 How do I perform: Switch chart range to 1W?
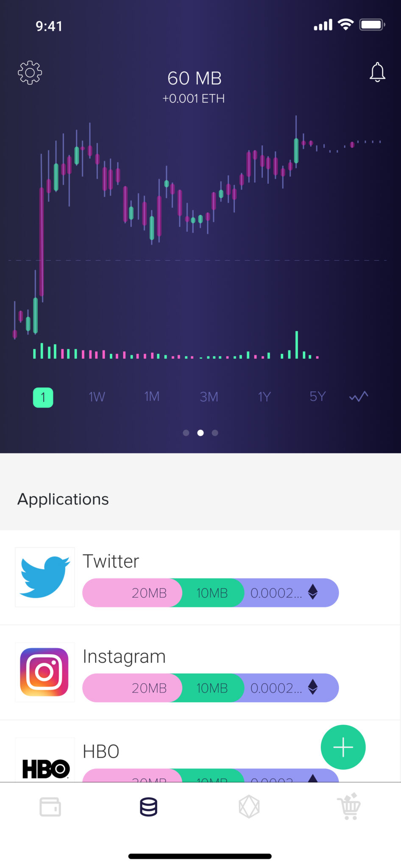tap(97, 397)
